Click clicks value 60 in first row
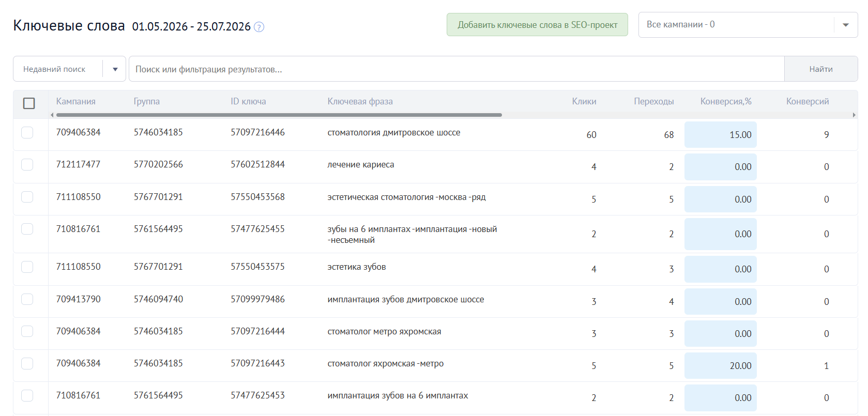This screenshot has height=416, width=868. tap(591, 135)
